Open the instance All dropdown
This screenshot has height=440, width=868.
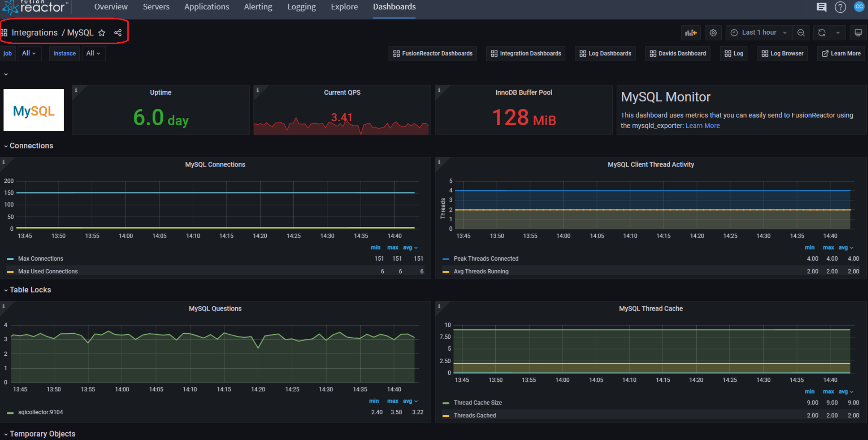93,53
